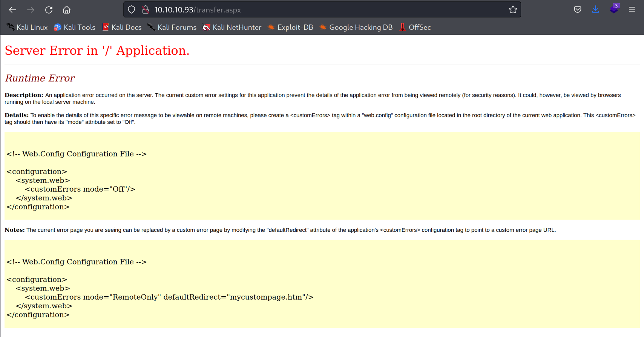This screenshot has width=644, height=337.
Task: Open the extension icon with badge 3
Action: [x=614, y=9]
